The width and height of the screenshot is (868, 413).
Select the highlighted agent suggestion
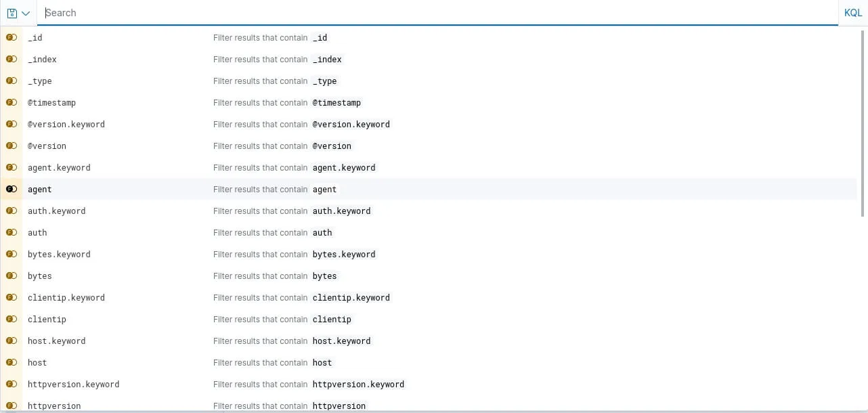pyautogui.click(x=429, y=190)
